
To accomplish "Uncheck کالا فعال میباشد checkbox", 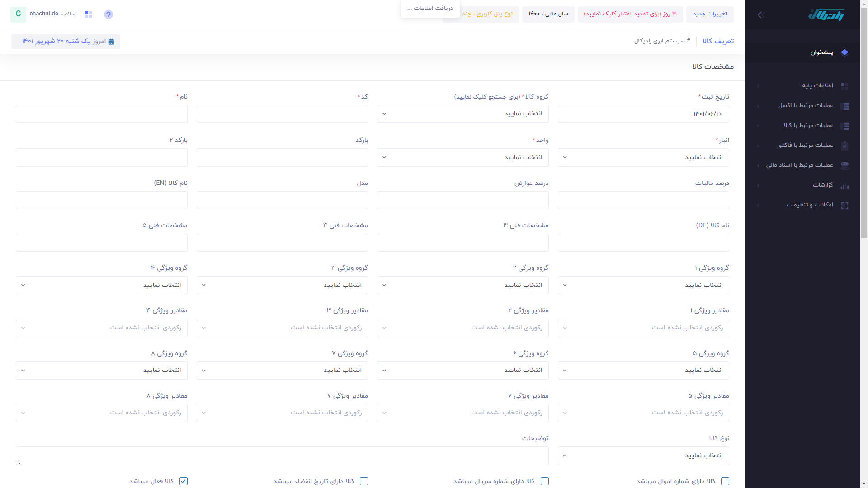I will (184, 481).
